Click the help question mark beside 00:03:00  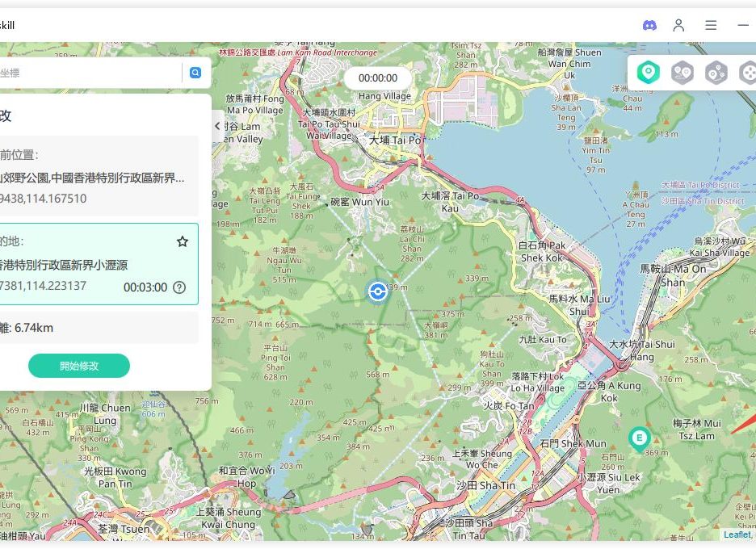click(x=179, y=287)
